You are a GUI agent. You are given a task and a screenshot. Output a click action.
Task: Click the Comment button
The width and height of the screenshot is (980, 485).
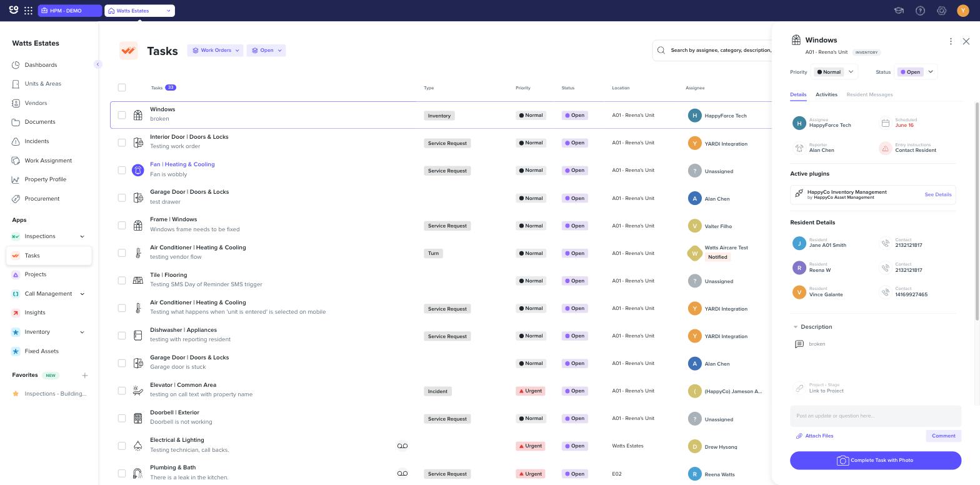click(943, 436)
